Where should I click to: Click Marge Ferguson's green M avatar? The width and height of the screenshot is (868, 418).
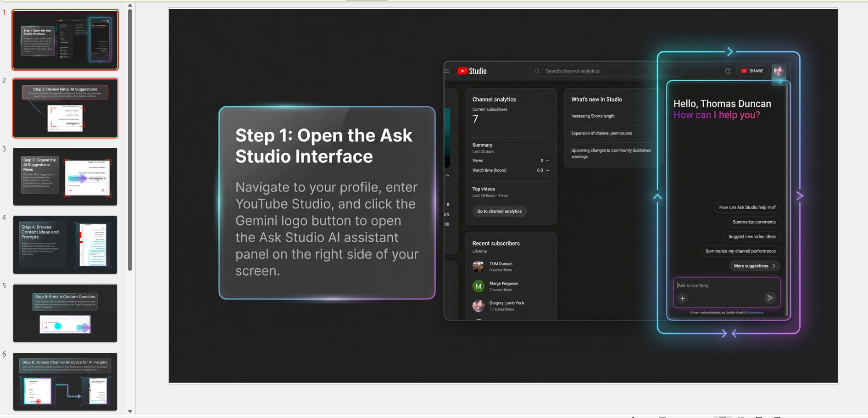tap(479, 286)
